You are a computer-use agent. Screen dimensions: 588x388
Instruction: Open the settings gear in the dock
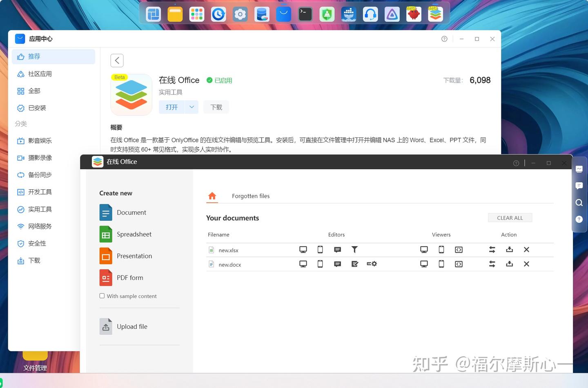[240, 14]
